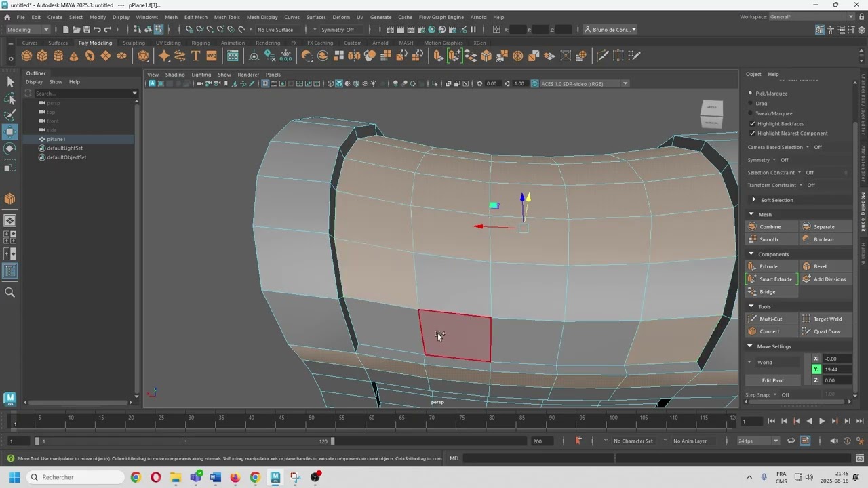Open the Modeling menu set dropdown
The width and height of the screenshot is (868, 488).
(27, 30)
